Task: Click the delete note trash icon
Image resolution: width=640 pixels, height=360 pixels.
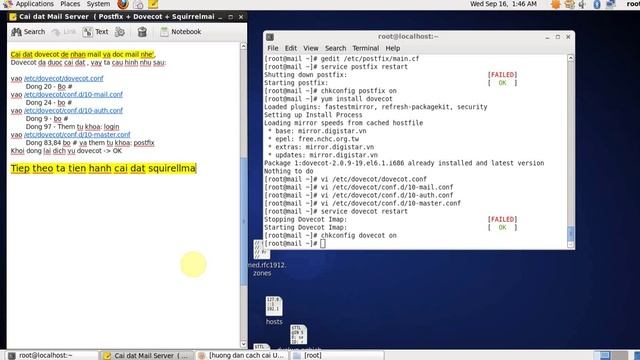Action: pos(142,32)
